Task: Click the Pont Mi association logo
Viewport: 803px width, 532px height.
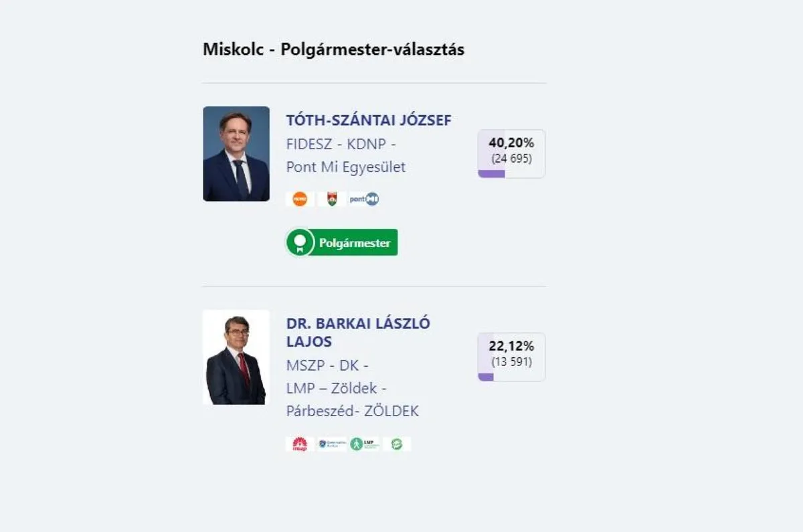Action: (x=364, y=199)
